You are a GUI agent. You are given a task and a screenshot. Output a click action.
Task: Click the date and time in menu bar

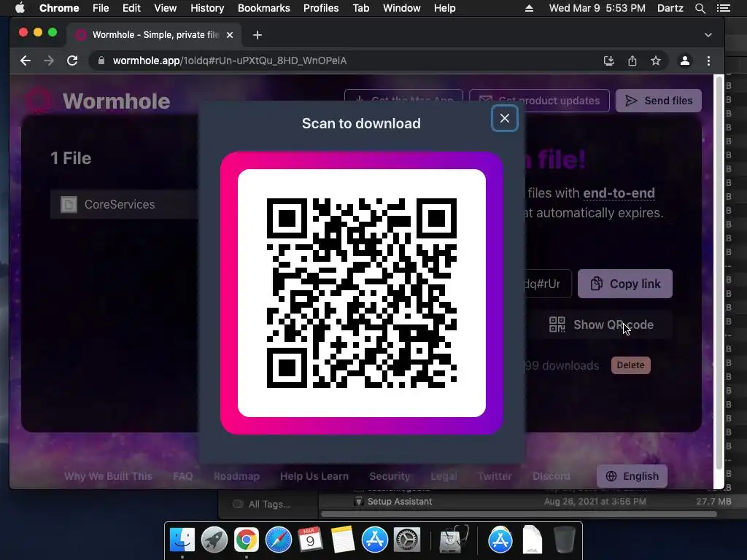coord(597,8)
